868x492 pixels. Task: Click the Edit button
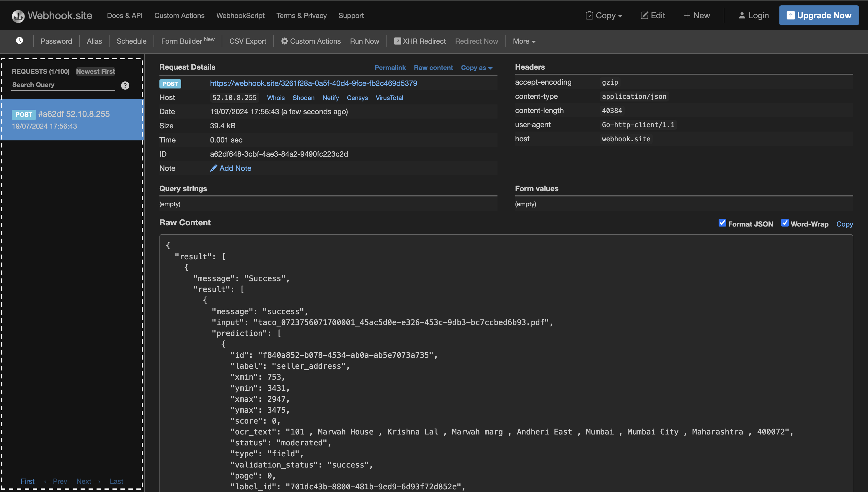(653, 16)
